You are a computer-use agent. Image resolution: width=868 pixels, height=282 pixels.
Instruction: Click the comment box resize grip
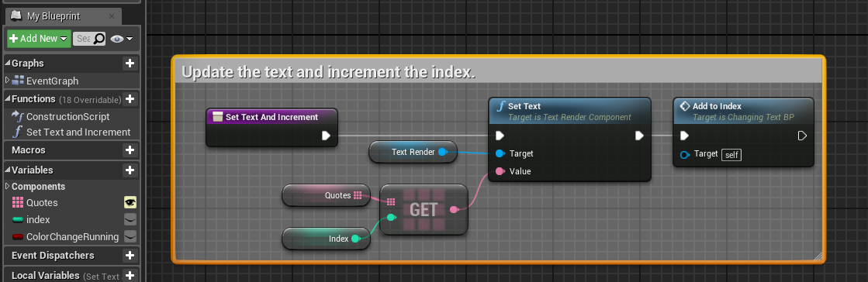tap(818, 256)
